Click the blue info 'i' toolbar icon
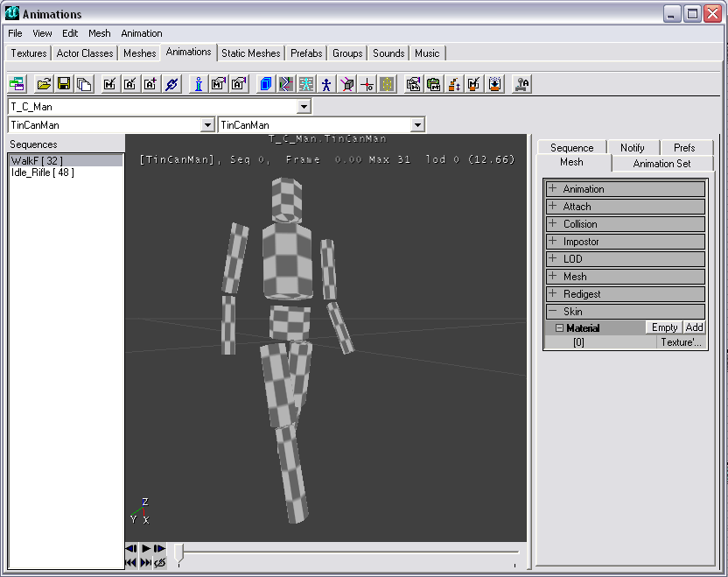728x577 pixels. point(199,84)
